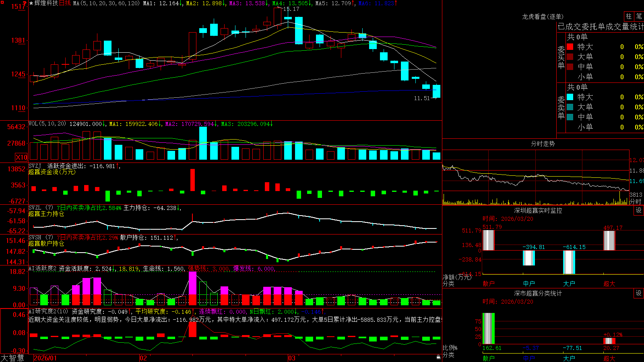Click the 龙虎看盘(逐单) panel title
Screen dimensions: 644x362
click(543, 16)
